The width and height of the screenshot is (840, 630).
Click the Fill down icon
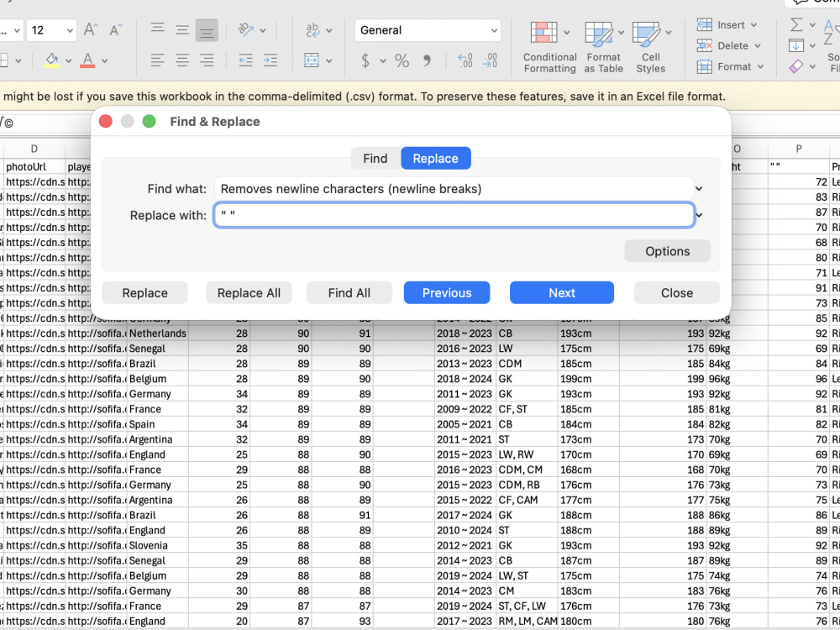tap(796, 45)
